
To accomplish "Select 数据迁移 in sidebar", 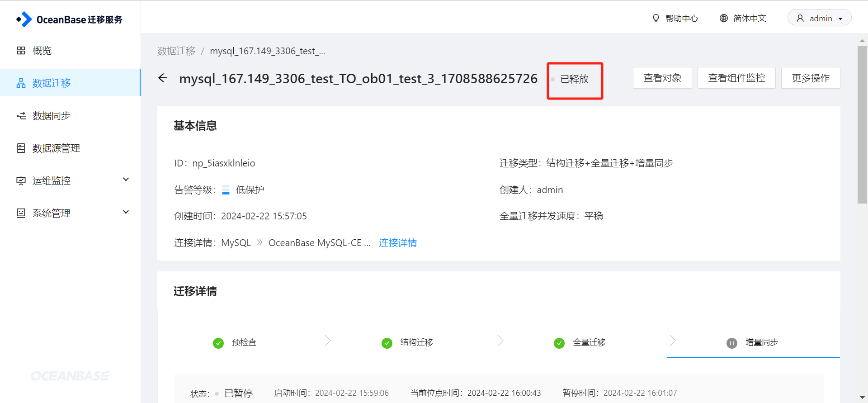I will [70, 83].
